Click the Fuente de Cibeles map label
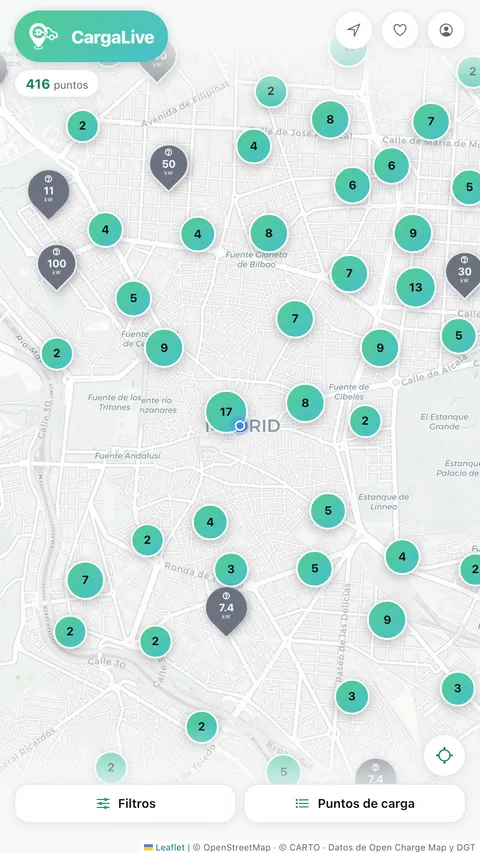The width and height of the screenshot is (480, 853). point(349,392)
